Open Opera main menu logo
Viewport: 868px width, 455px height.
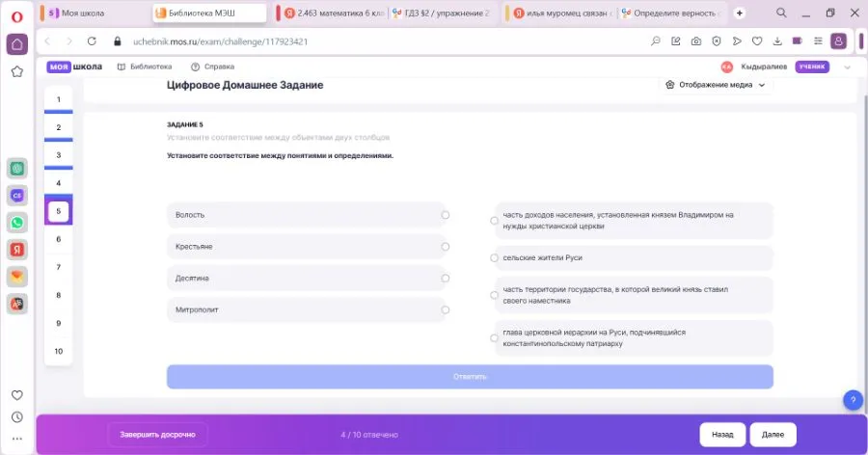[16, 17]
